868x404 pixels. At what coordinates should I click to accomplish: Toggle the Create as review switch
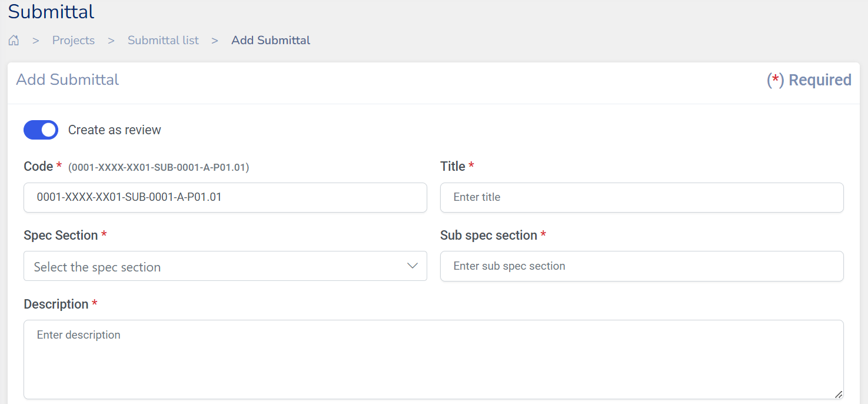pos(41,130)
